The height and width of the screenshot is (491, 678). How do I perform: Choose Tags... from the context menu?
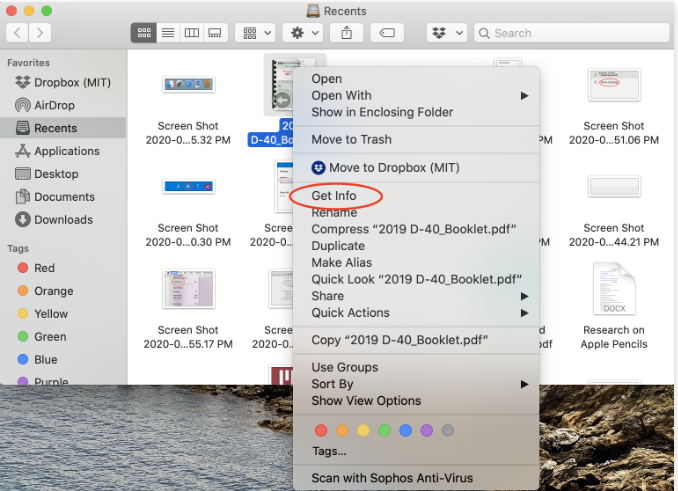416,451
